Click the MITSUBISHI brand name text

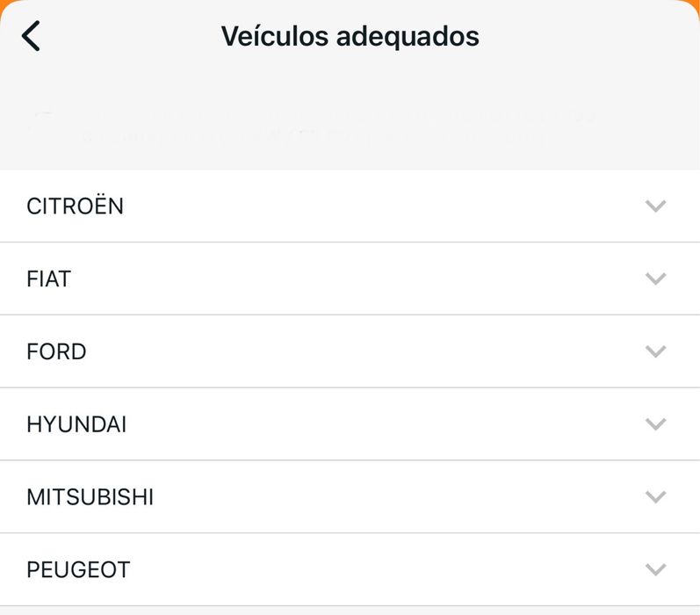point(90,497)
